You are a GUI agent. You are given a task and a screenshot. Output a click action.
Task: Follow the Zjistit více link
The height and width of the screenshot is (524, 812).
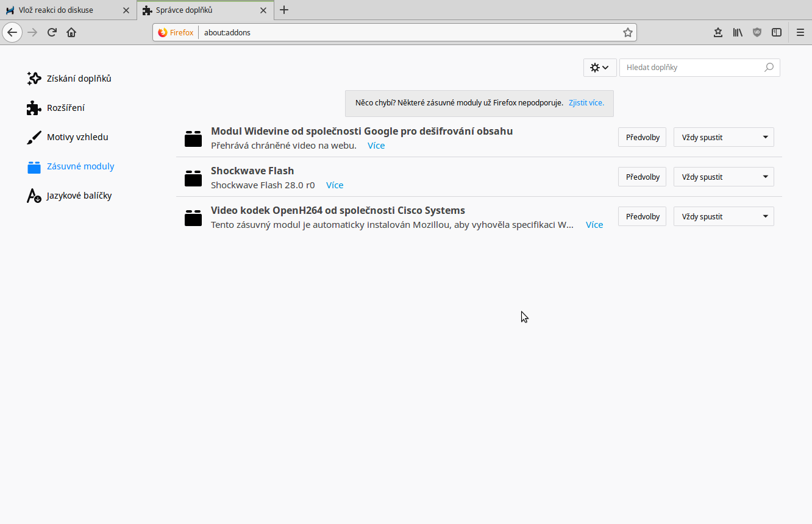pos(586,103)
